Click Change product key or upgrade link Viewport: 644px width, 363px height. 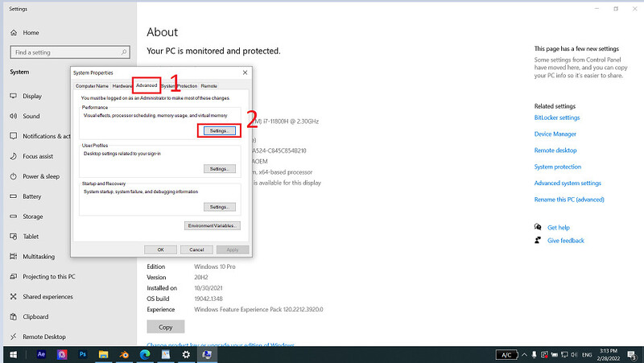220,344
